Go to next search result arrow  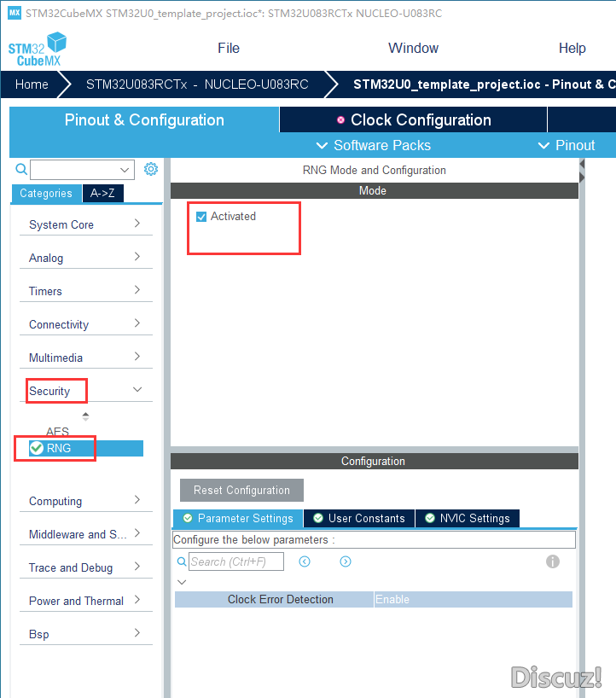click(x=346, y=561)
